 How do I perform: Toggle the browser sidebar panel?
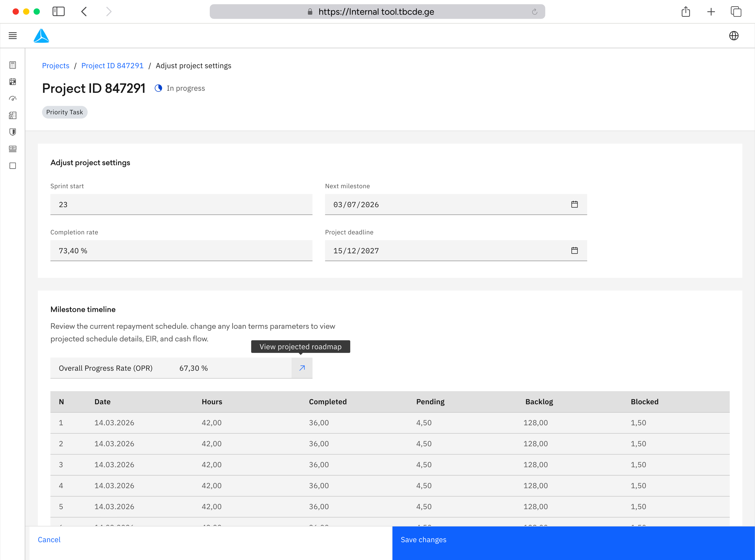[x=59, y=12]
